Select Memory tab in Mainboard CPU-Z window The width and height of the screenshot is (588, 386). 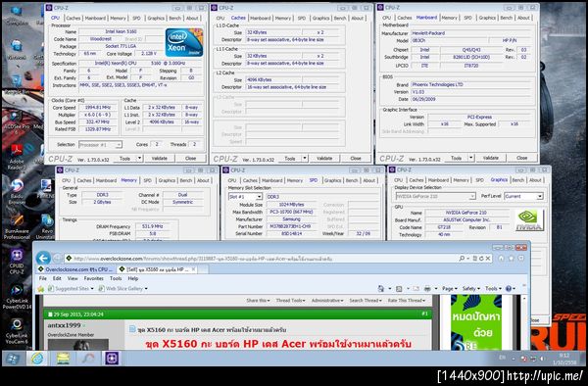[x=449, y=18]
